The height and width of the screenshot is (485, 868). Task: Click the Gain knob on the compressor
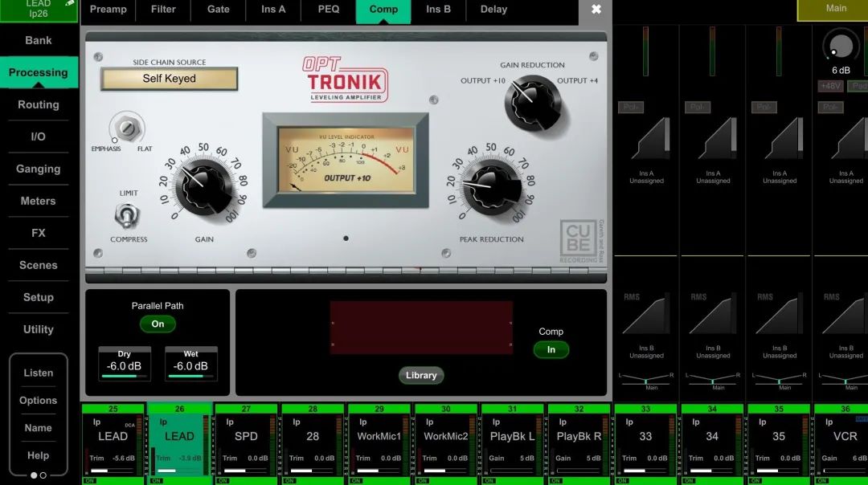(x=204, y=185)
